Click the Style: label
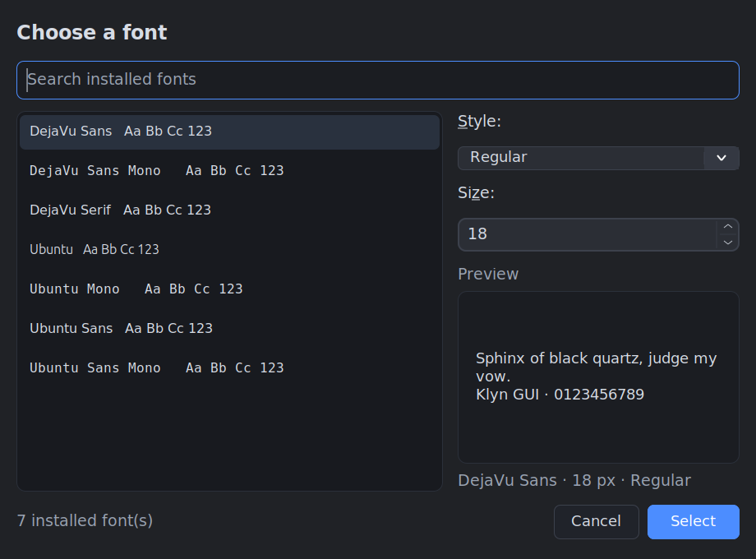Image resolution: width=756 pixels, height=559 pixels. tap(479, 122)
